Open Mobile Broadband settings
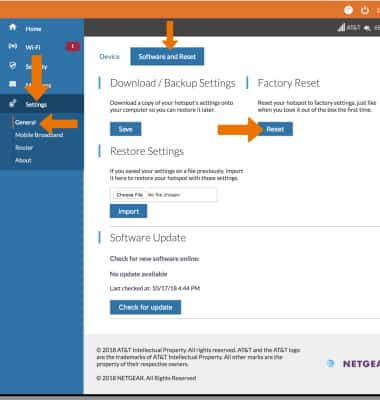Screen dimensions: 380x400 (x=39, y=135)
